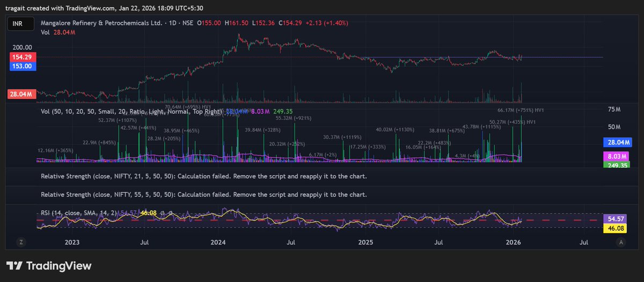Viewport: 644px width, 282px height.
Task: Click the 75M volume axis label
Action: [x=614, y=110]
